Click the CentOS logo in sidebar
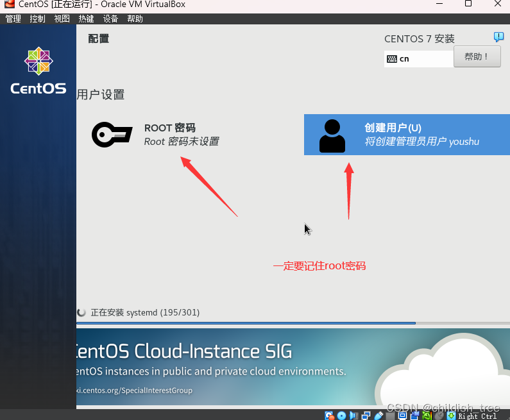 (38, 71)
